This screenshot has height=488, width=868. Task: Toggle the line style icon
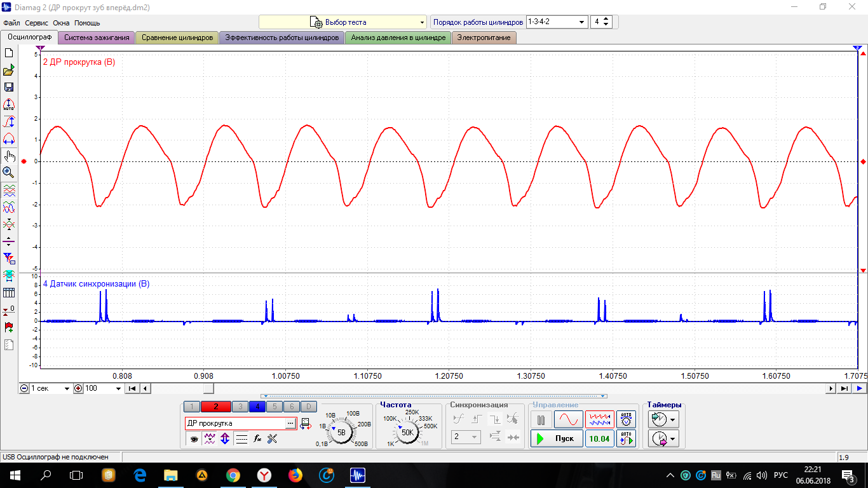tap(241, 438)
